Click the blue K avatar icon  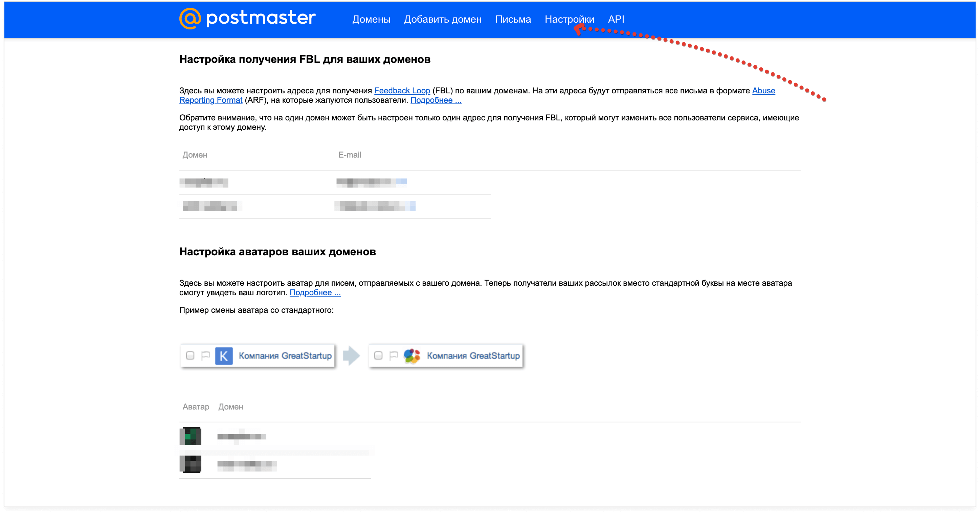click(x=224, y=356)
